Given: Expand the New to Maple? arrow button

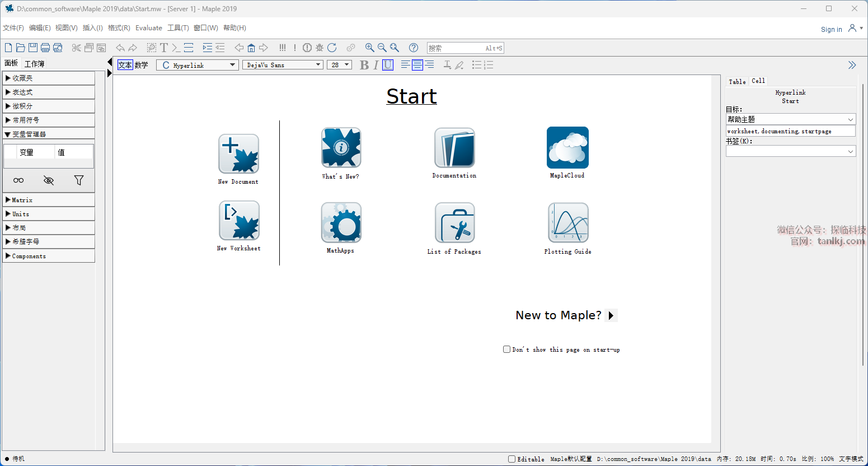Looking at the screenshot, I should (611, 315).
